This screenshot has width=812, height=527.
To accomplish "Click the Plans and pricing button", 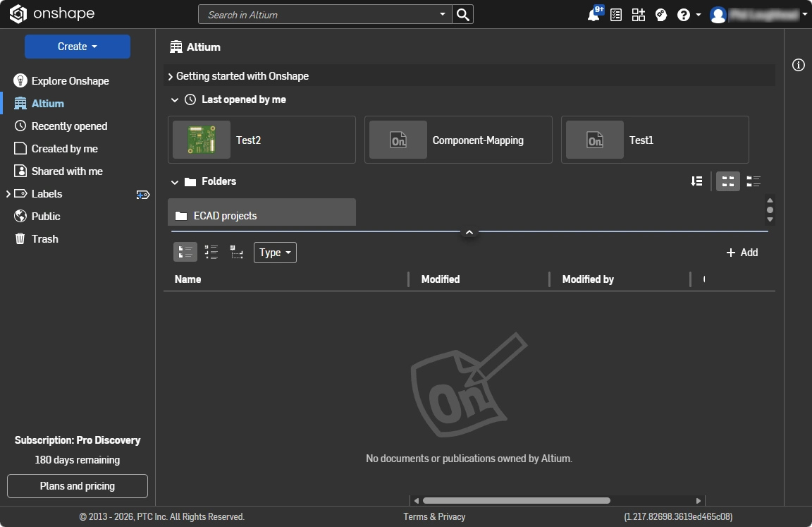I will click(77, 486).
